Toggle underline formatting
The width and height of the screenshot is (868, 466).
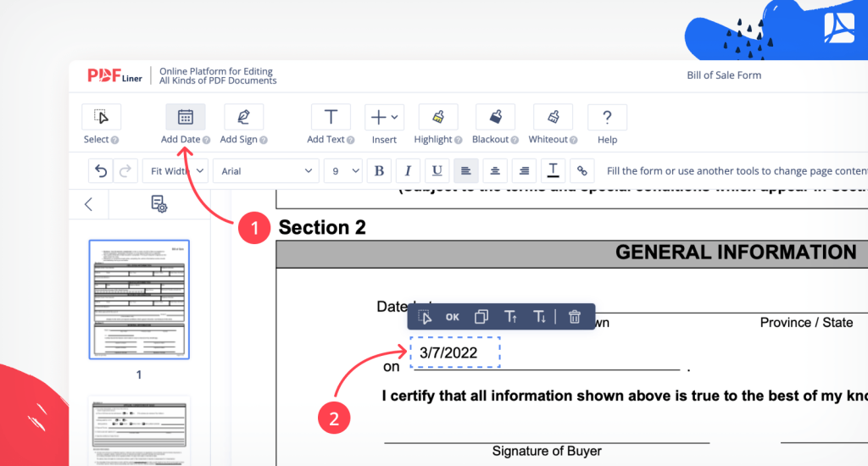[x=437, y=171]
